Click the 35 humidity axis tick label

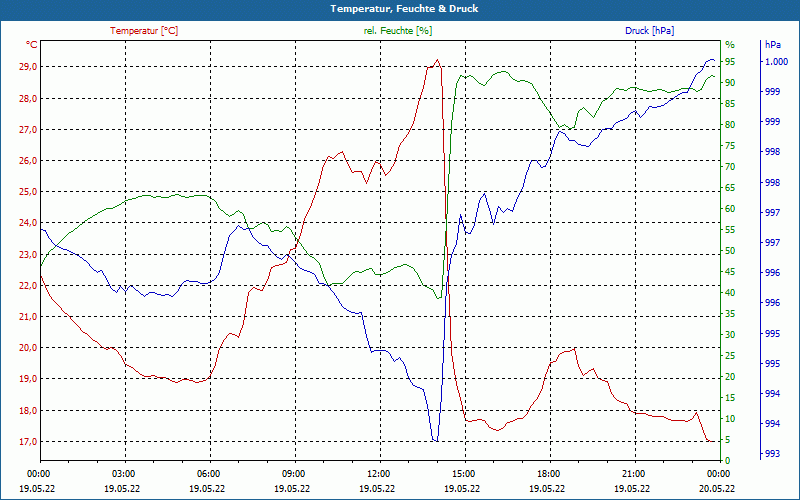coord(730,314)
